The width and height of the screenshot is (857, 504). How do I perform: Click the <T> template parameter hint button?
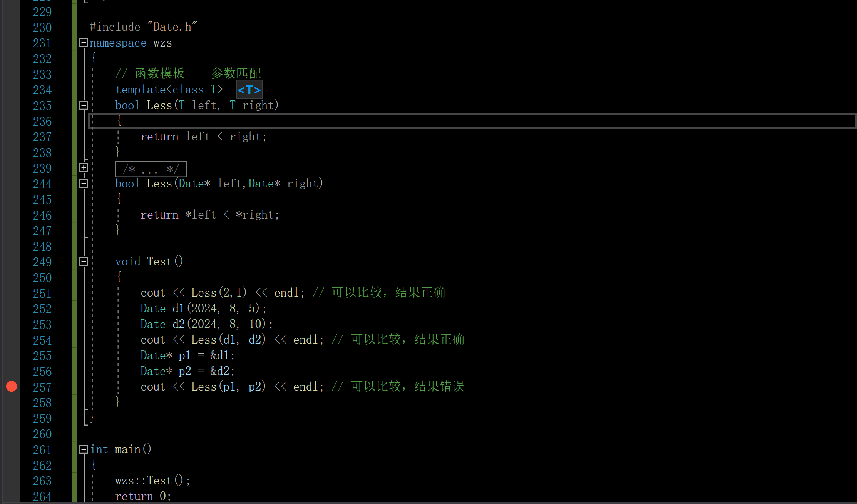tap(249, 90)
